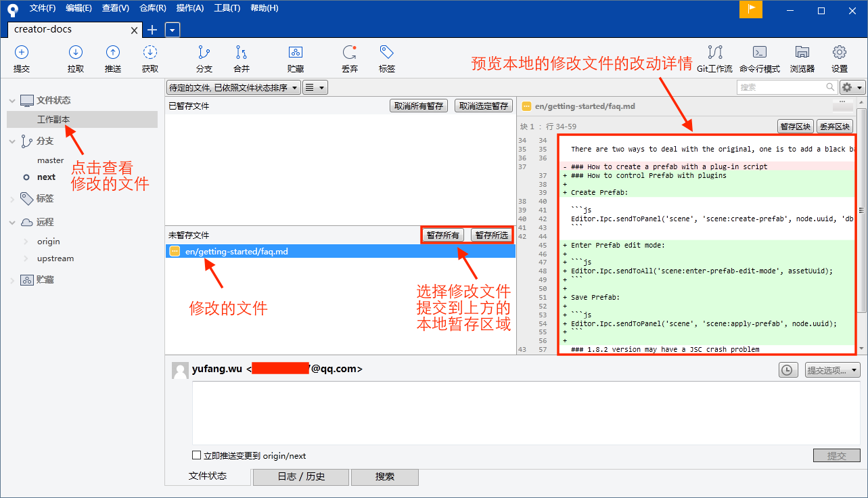Image resolution: width=868 pixels, height=498 pixels.
Task: Open the 浏览器 (Explorer) icon
Action: click(802, 53)
